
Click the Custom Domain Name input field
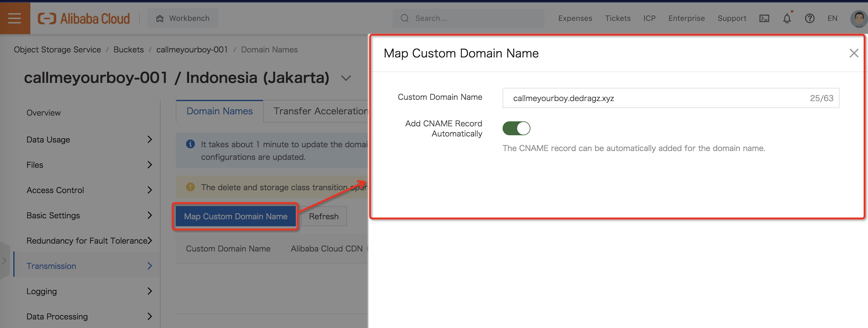tap(657, 98)
